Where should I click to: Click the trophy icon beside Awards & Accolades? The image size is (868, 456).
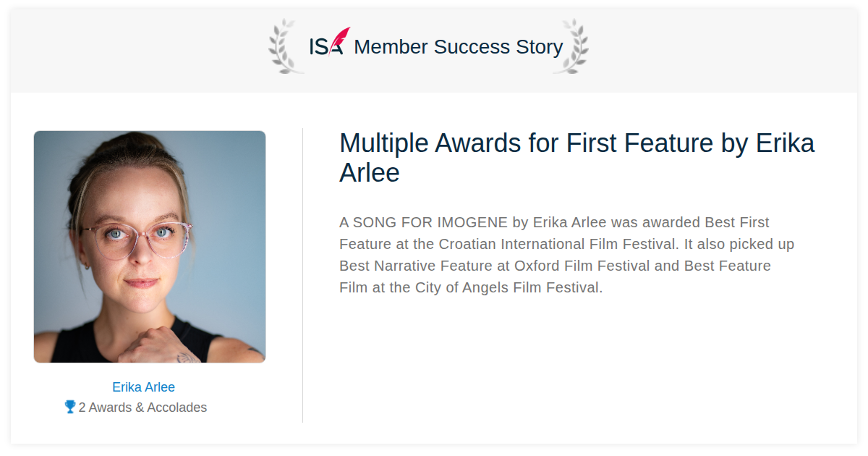click(x=70, y=407)
